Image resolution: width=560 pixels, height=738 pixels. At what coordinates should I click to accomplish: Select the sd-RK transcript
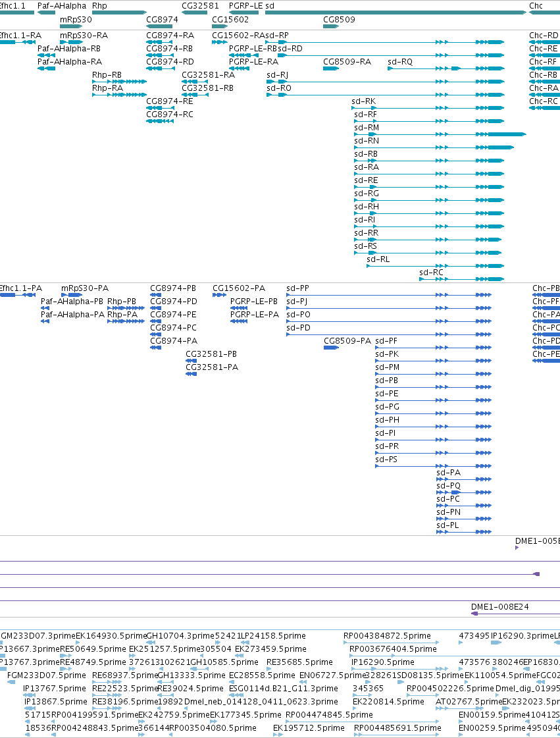428,108
